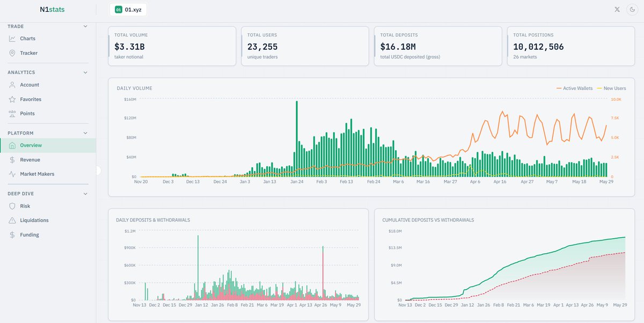This screenshot has height=323, width=644.
Task: Click the green 01 logo badge
Action: (119, 9)
